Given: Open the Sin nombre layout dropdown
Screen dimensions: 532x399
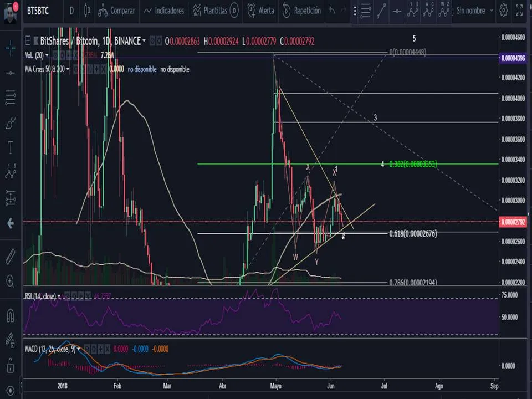Looking at the screenshot, I should 475,11.
